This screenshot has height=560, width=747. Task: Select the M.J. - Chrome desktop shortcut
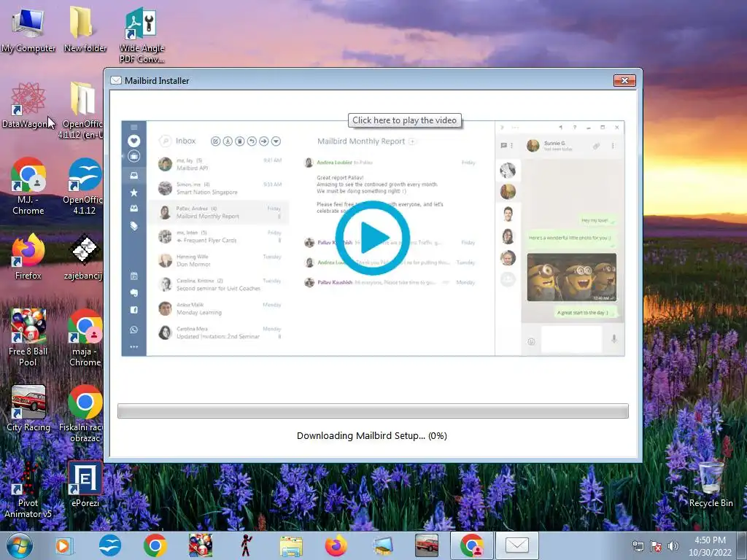coord(28,187)
